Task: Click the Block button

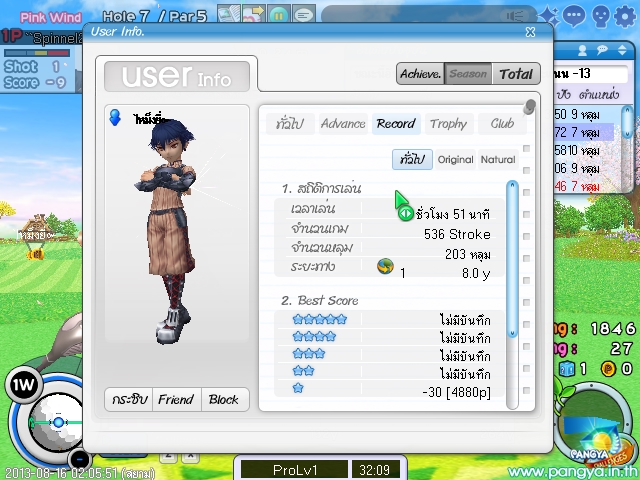Action: 224,399
